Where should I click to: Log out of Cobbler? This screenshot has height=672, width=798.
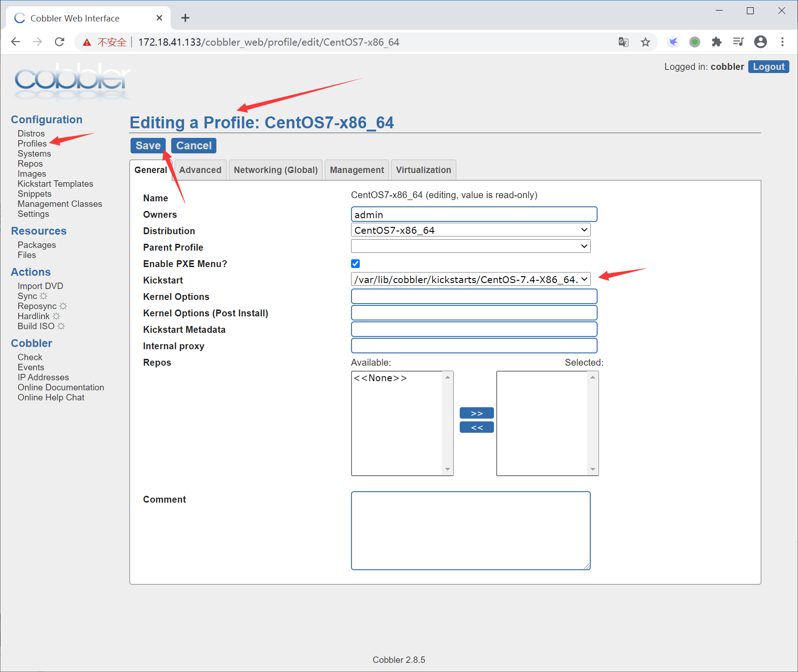pyautogui.click(x=768, y=67)
